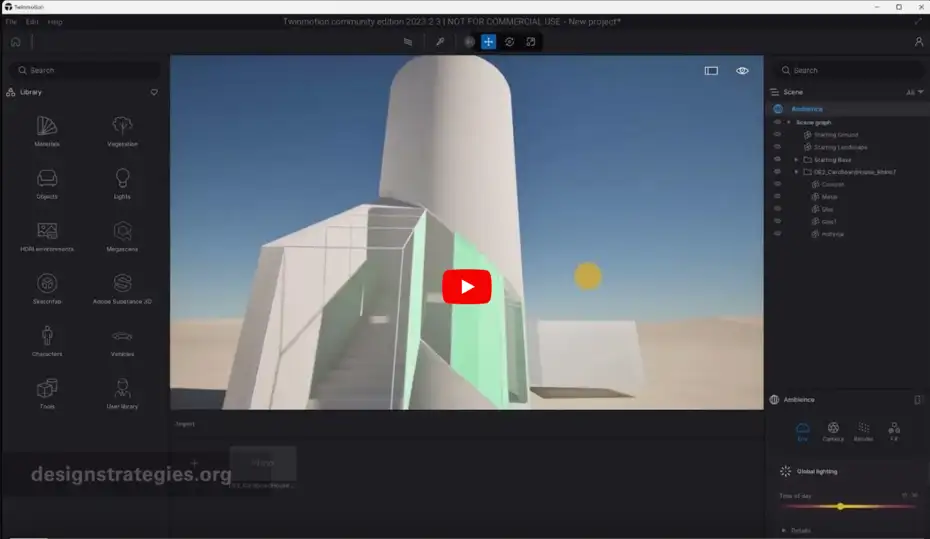
Task: Open the Vehicles library category
Action: (122, 341)
